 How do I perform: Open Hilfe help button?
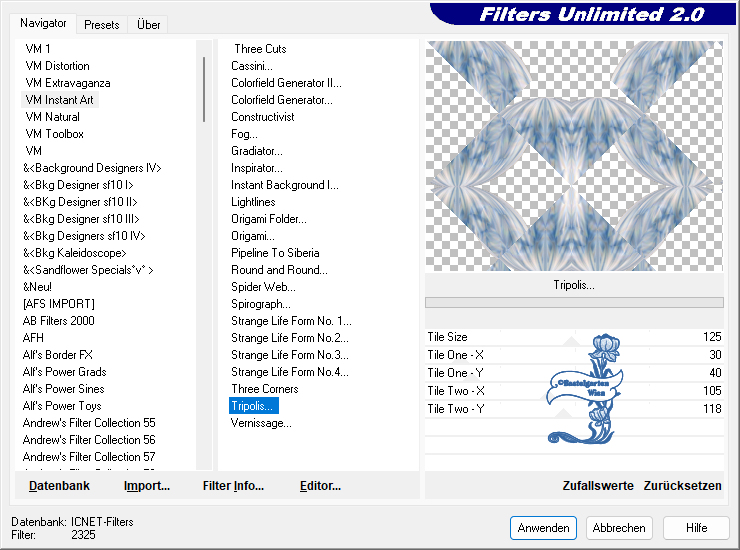696,528
